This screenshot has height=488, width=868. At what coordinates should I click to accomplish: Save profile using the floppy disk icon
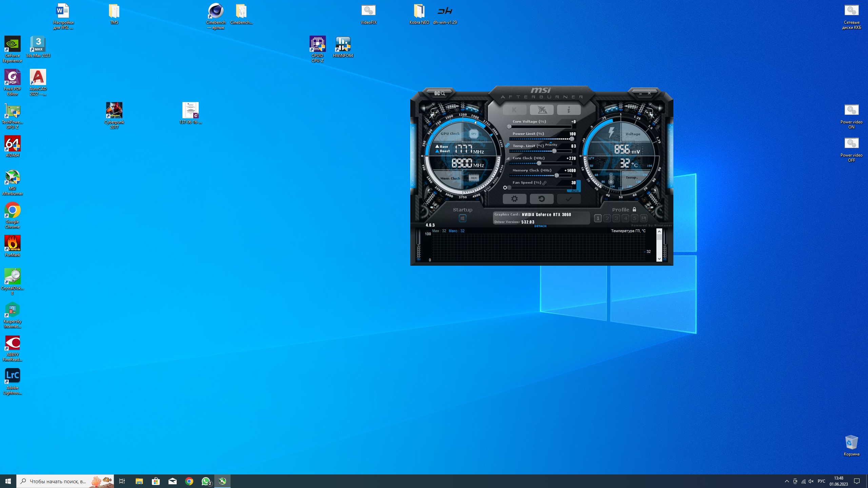tap(644, 219)
